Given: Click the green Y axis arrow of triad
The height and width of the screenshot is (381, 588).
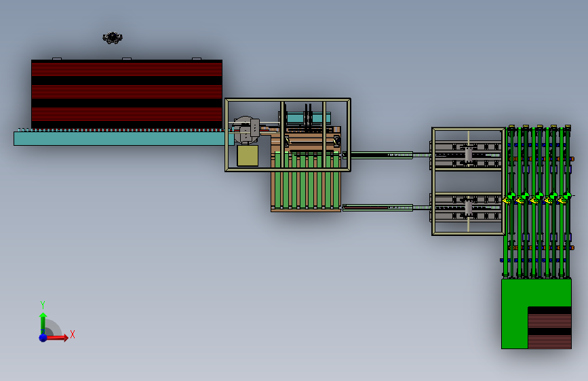Looking at the screenshot, I should [43, 323].
